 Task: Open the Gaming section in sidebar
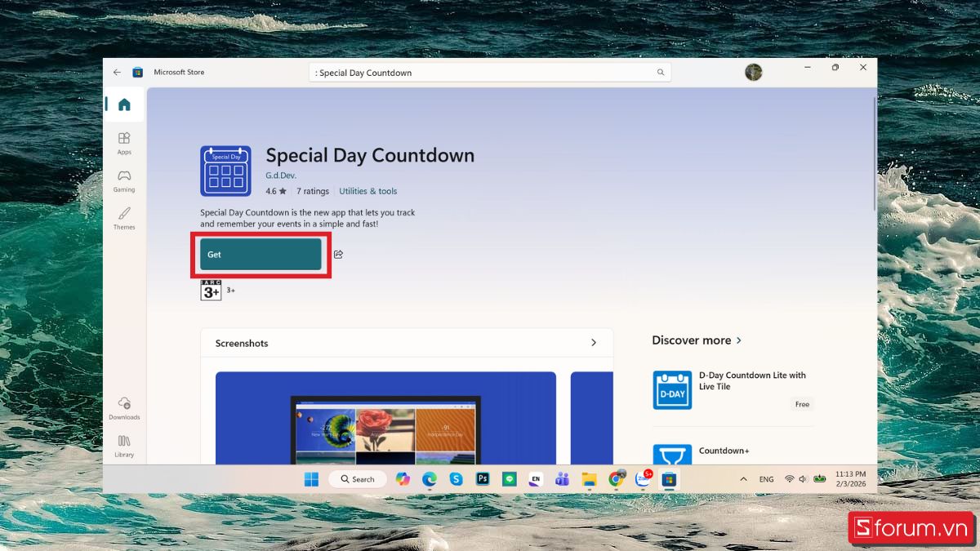point(124,180)
